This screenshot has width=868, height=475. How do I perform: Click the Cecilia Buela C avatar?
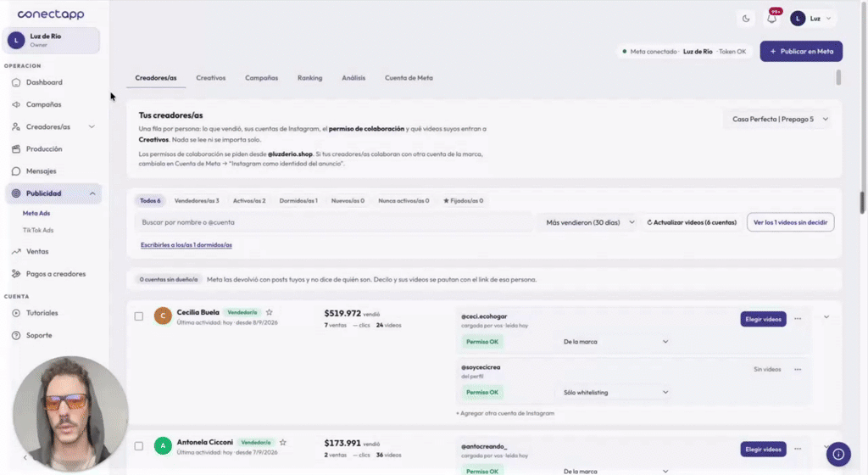point(163,316)
